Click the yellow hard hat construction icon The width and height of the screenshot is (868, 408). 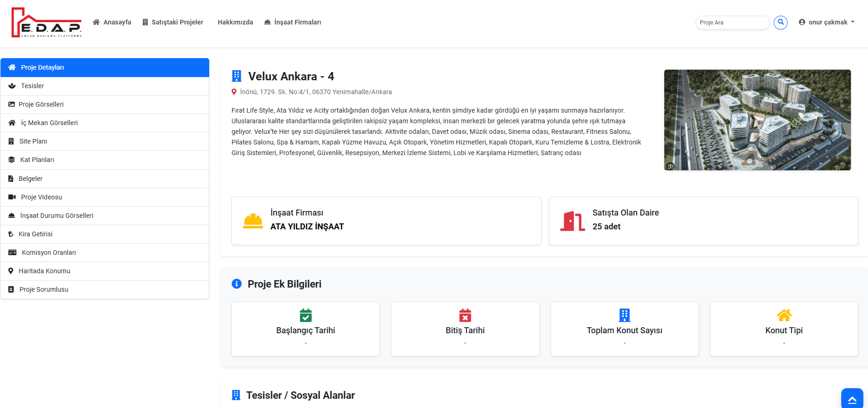click(x=253, y=221)
